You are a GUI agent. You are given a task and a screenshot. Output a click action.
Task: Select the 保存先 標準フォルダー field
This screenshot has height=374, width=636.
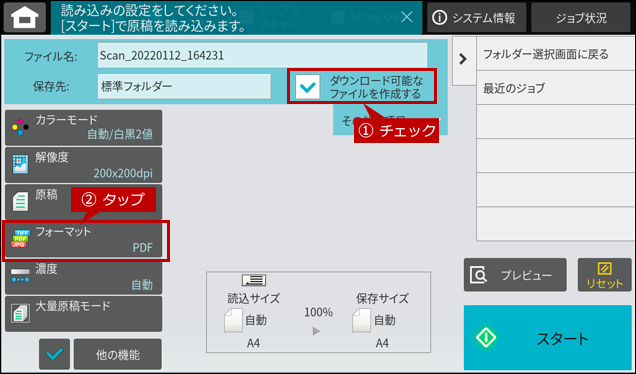tap(184, 86)
